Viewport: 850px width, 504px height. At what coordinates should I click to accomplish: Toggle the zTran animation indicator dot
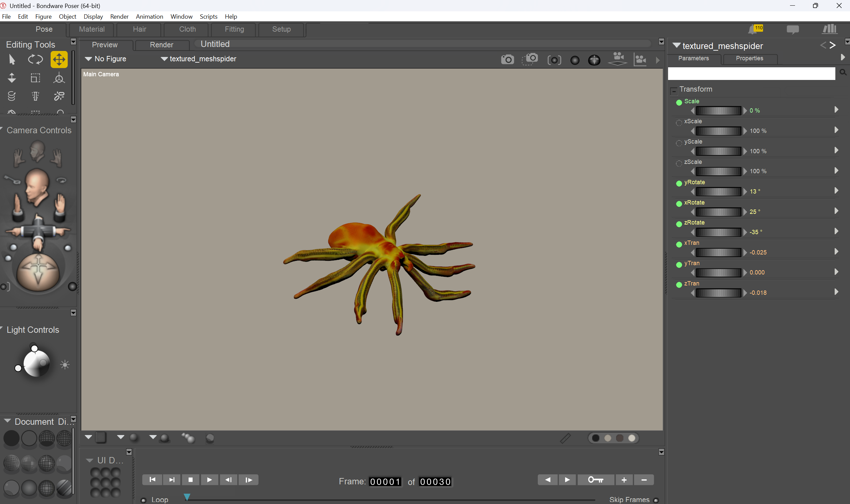click(x=679, y=284)
